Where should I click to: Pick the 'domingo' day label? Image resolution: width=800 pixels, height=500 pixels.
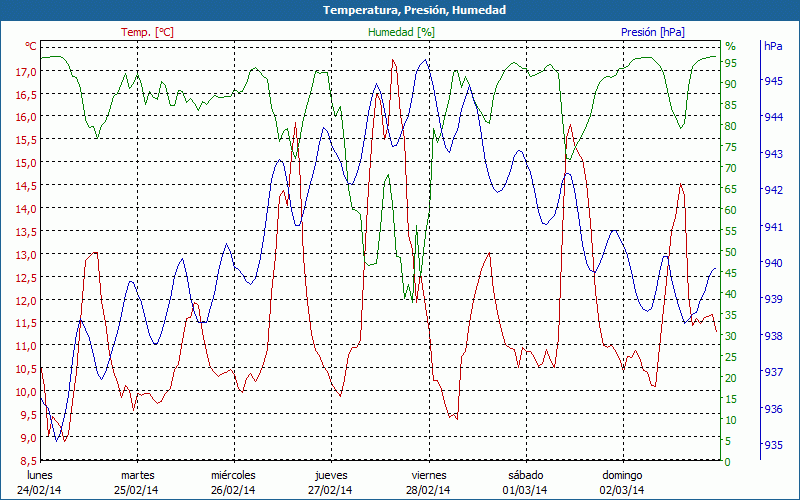[622, 475]
